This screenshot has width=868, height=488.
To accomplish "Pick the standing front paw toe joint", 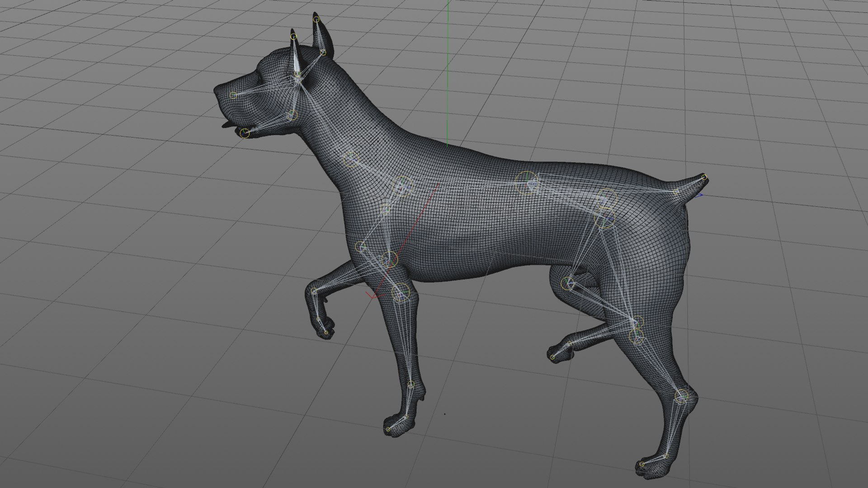I will pyautogui.click(x=388, y=429).
